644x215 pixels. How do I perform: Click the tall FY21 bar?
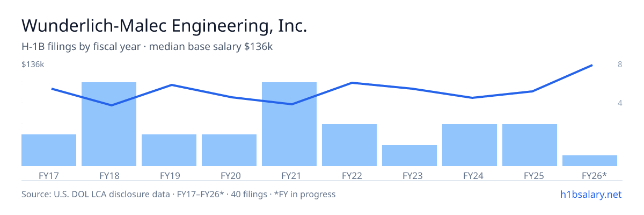pos(289,124)
